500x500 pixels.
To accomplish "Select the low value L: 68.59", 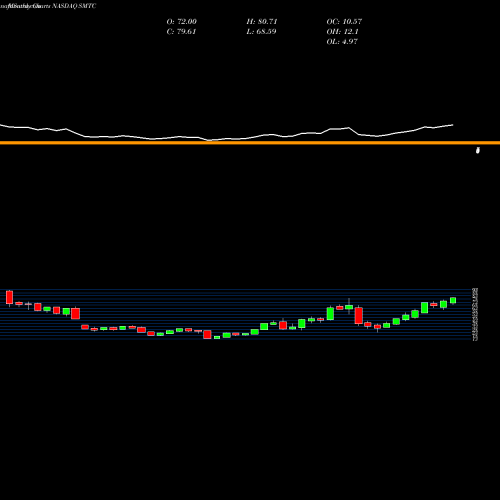I will click(261, 32).
